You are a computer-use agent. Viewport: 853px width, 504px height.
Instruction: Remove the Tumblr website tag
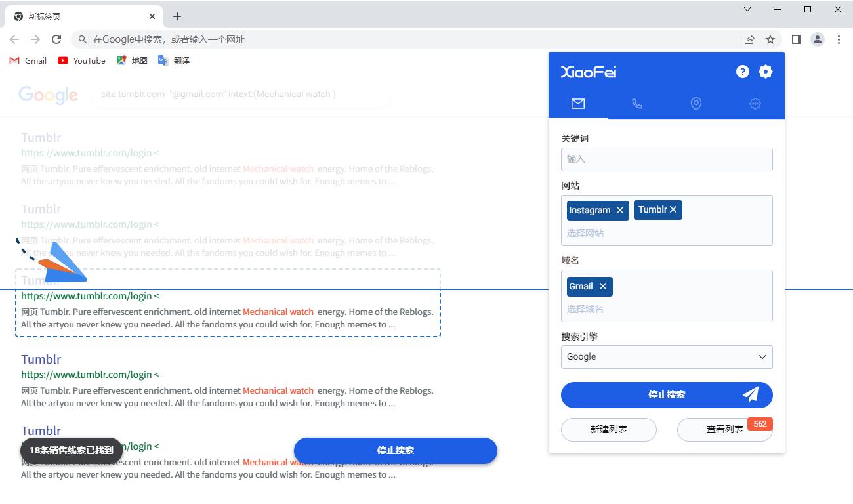coord(673,209)
